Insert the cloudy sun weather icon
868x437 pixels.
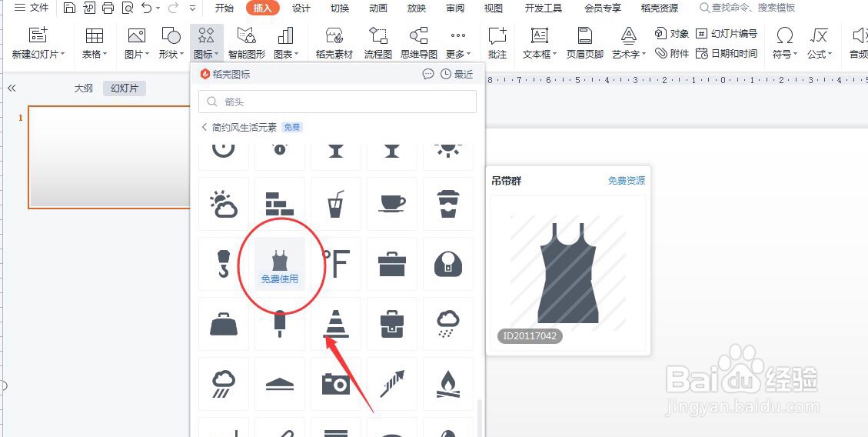224,204
